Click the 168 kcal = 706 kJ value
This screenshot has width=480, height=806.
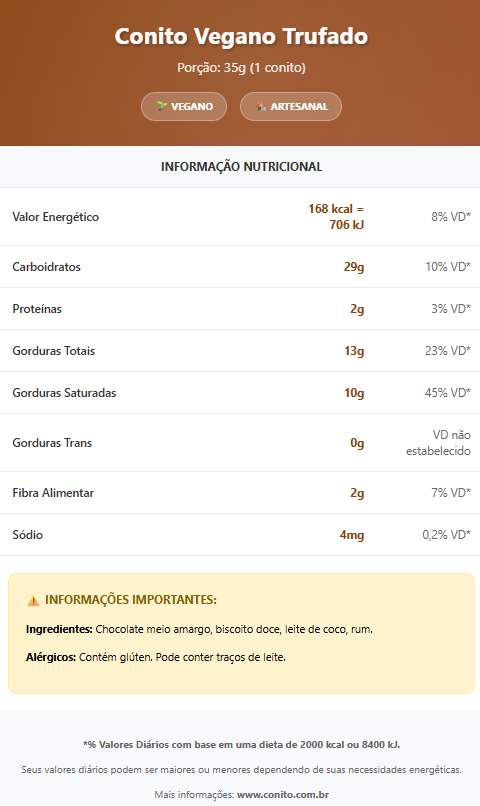[x=336, y=216]
